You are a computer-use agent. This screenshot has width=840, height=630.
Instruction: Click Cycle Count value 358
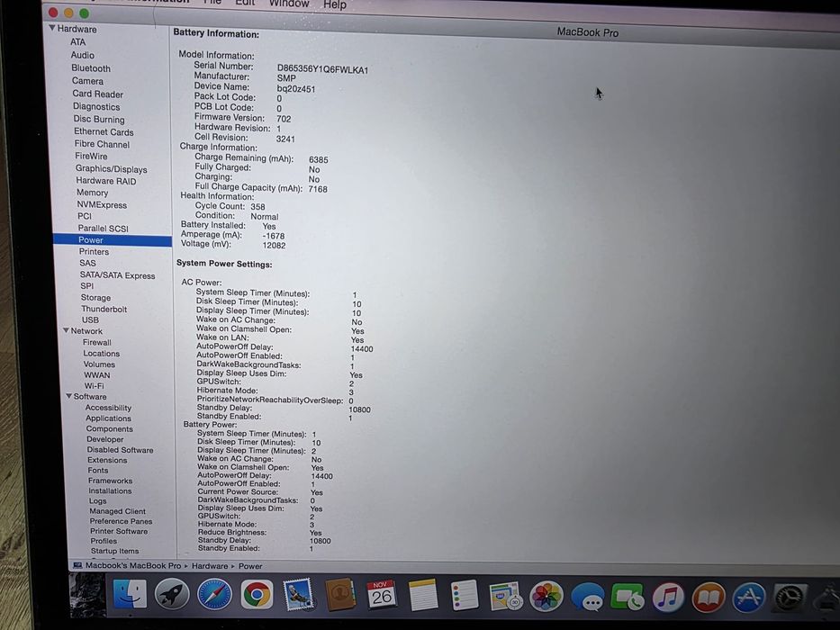coord(257,206)
